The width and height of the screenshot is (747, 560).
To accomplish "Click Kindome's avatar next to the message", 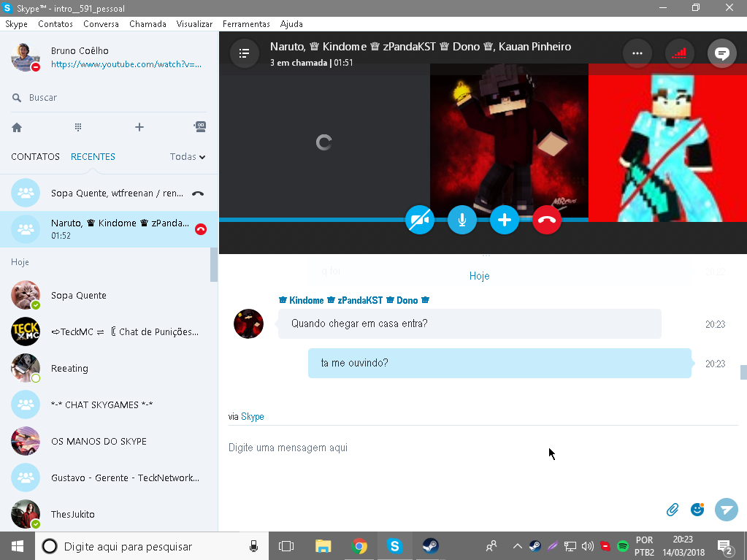I will 249,324.
